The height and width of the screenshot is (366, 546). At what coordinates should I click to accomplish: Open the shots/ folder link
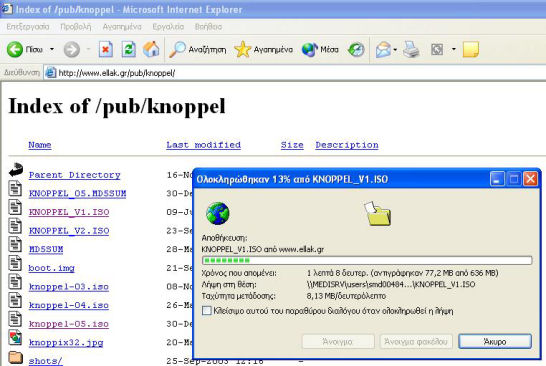[46, 361]
